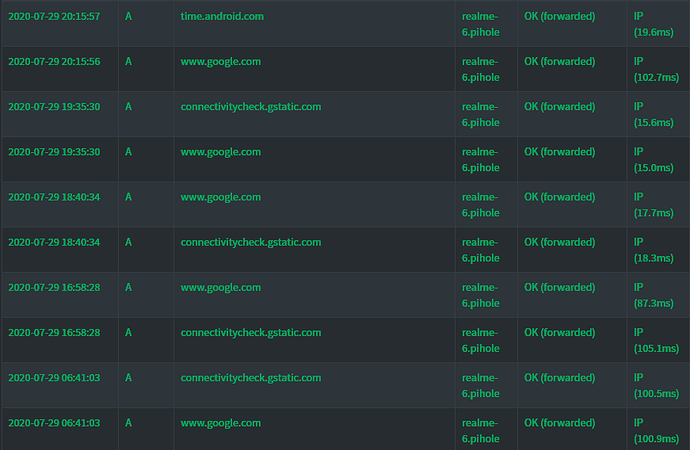The height and width of the screenshot is (450, 690).
Task: Select www.google.com queried at 20:15:56
Action: tap(220, 62)
